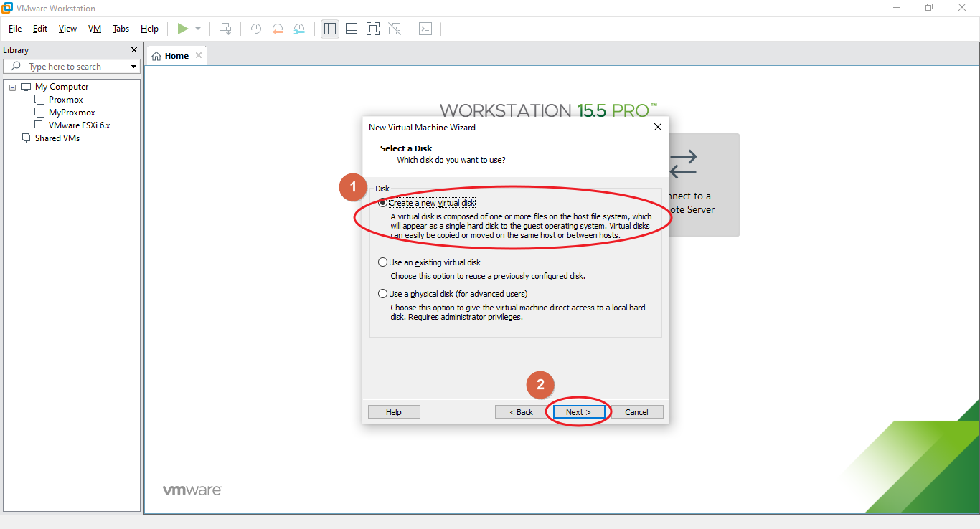The image size is (980, 529).
Task: Toggle the Show Library sidebar icon
Action: point(330,29)
